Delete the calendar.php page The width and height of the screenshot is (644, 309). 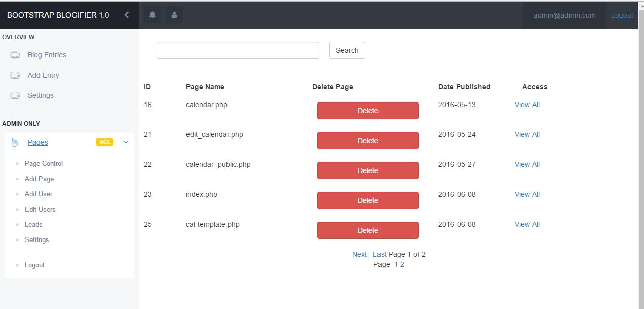(368, 111)
